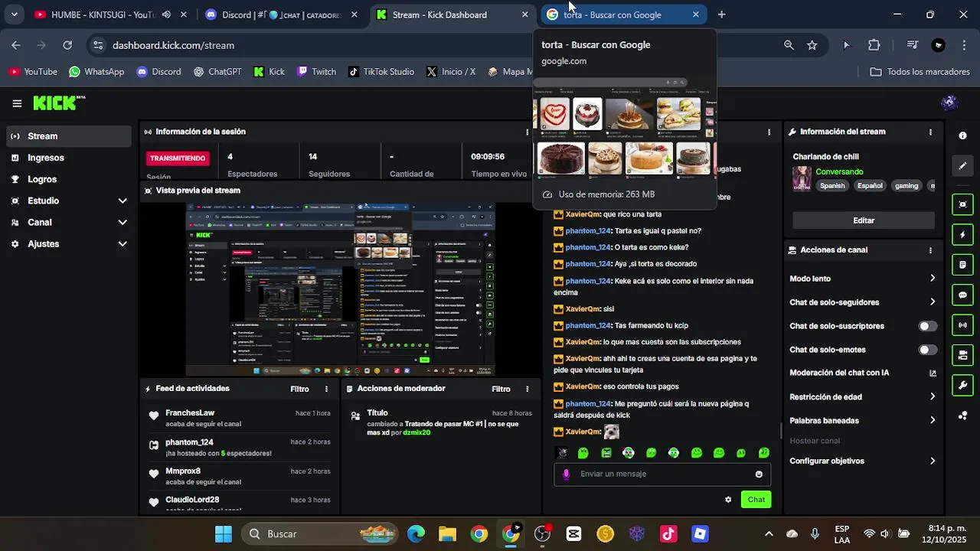This screenshot has width=980, height=551.
Task: Click the Conversando category link
Action: [839, 172]
